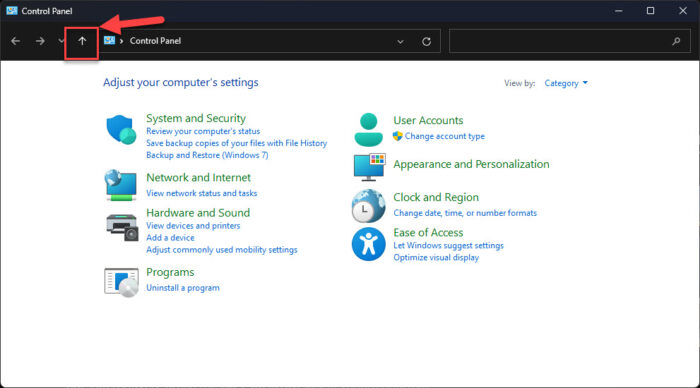Click the User Accounts person icon

(x=368, y=129)
